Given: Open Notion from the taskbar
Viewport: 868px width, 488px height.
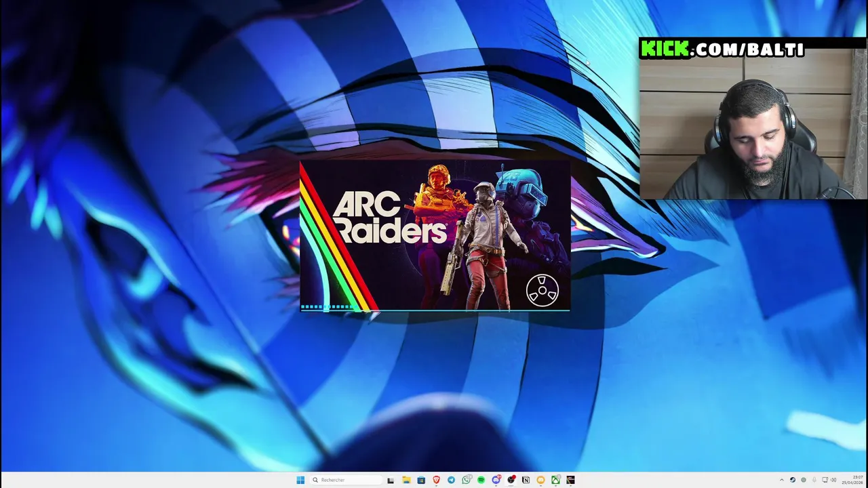Looking at the screenshot, I should pyautogui.click(x=526, y=480).
